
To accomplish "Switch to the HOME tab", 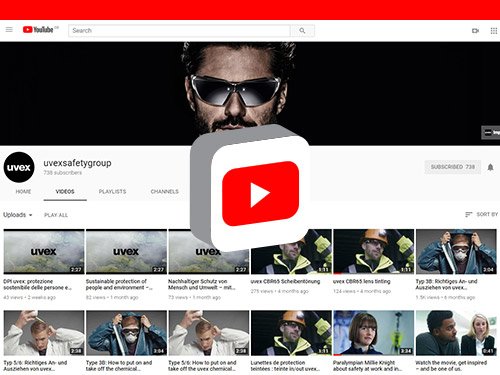I will (23, 192).
